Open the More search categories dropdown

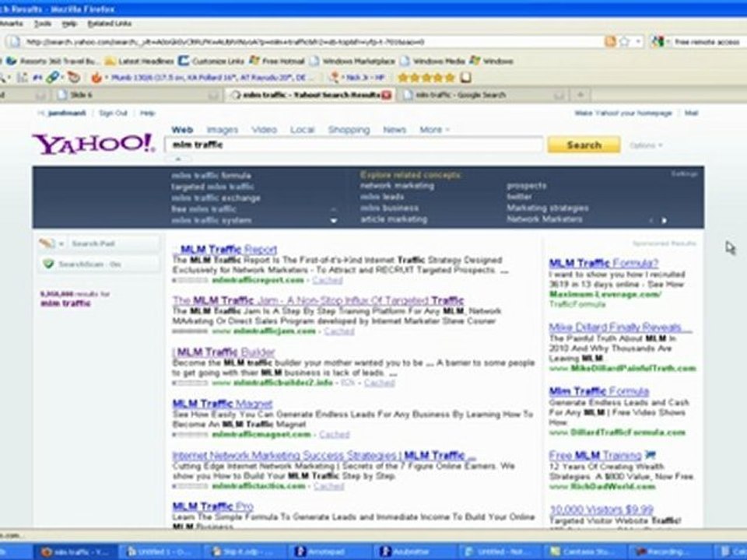click(x=434, y=130)
